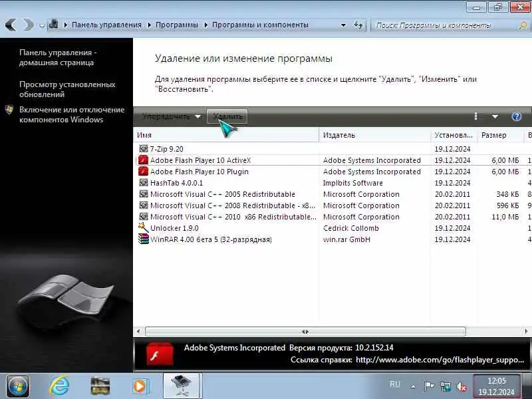The image size is (532, 399).
Task: Click the horizontal scrollbar thumb
Action: tap(305, 331)
